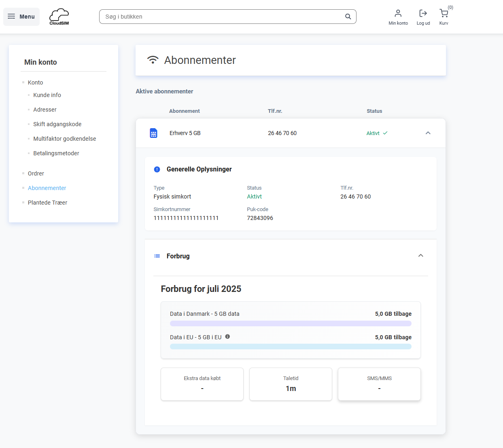Screen dimensions: 503x448
Task: Click the Forbrug for juli 2025 heading
Action: pyautogui.click(x=201, y=289)
